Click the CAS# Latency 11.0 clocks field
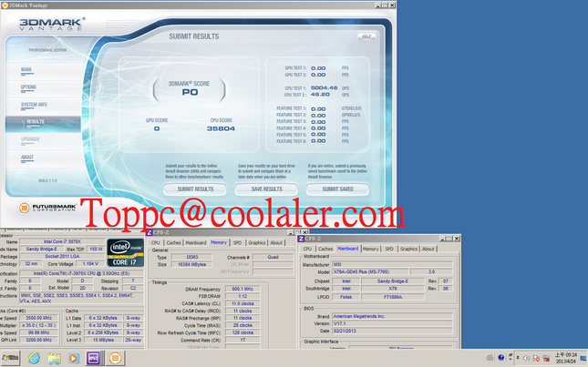 point(242,304)
